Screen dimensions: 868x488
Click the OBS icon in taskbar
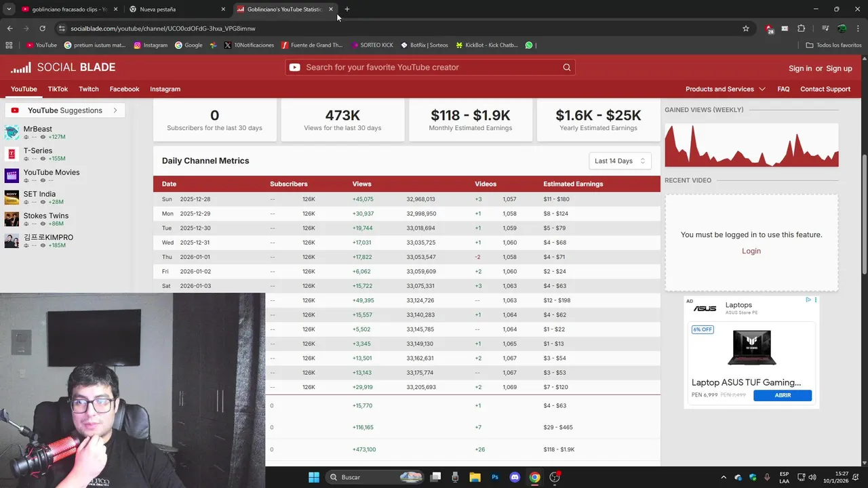coord(555,477)
